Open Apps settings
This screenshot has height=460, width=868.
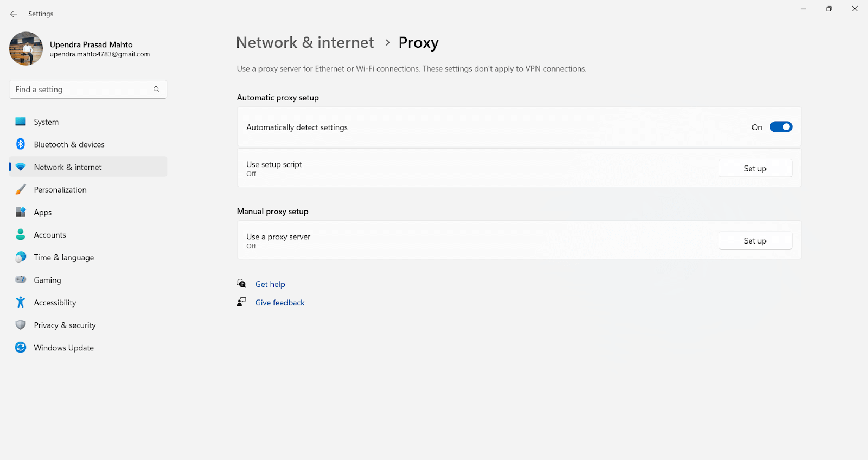coord(43,212)
